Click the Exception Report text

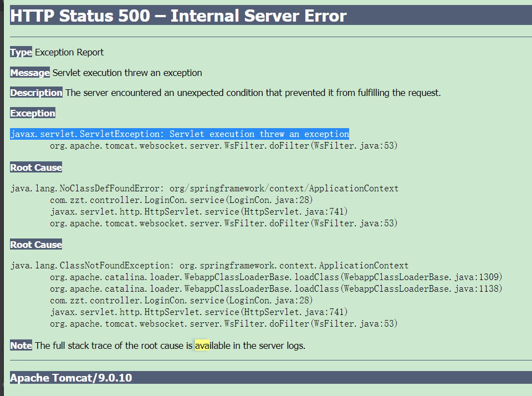(x=68, y=52)
